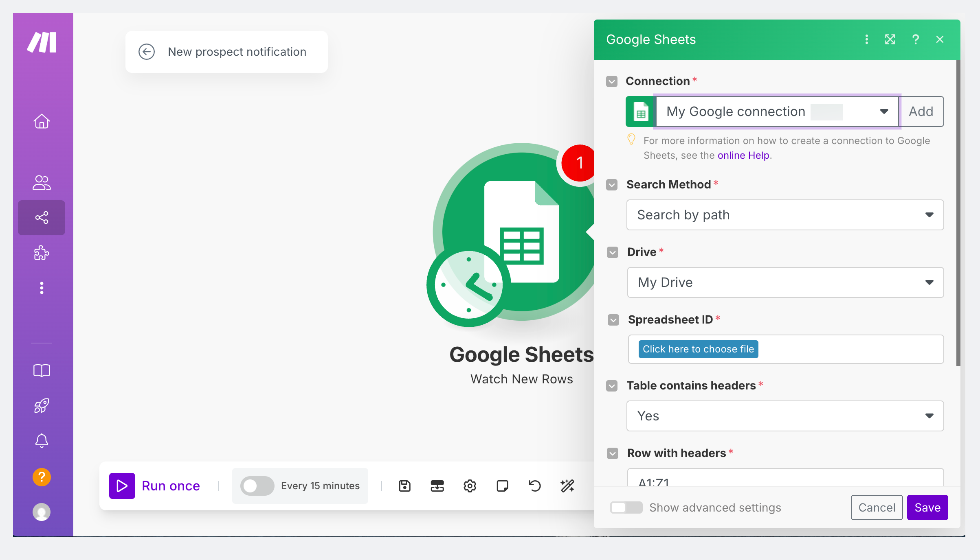The image size is (980, 560).
Task: Click the New prospect notification title
Action: (x=237, y=52)
